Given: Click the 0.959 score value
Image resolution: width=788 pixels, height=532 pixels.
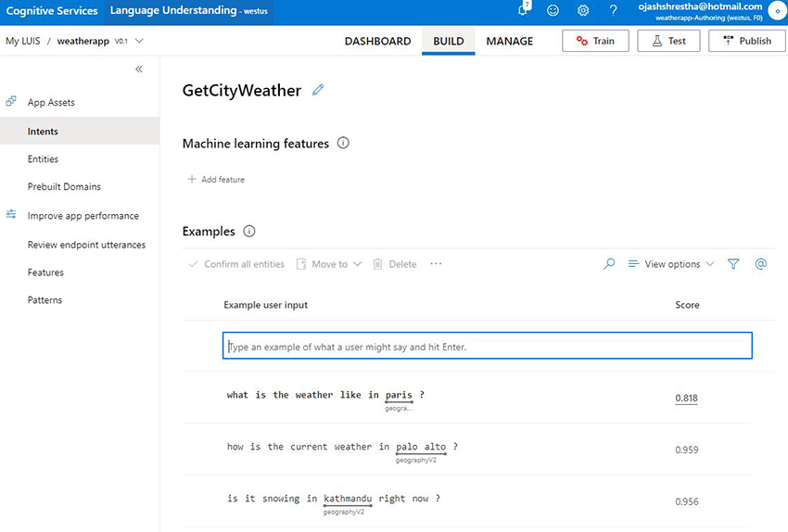Looking at the screenshot, I should tap(686, 450).
